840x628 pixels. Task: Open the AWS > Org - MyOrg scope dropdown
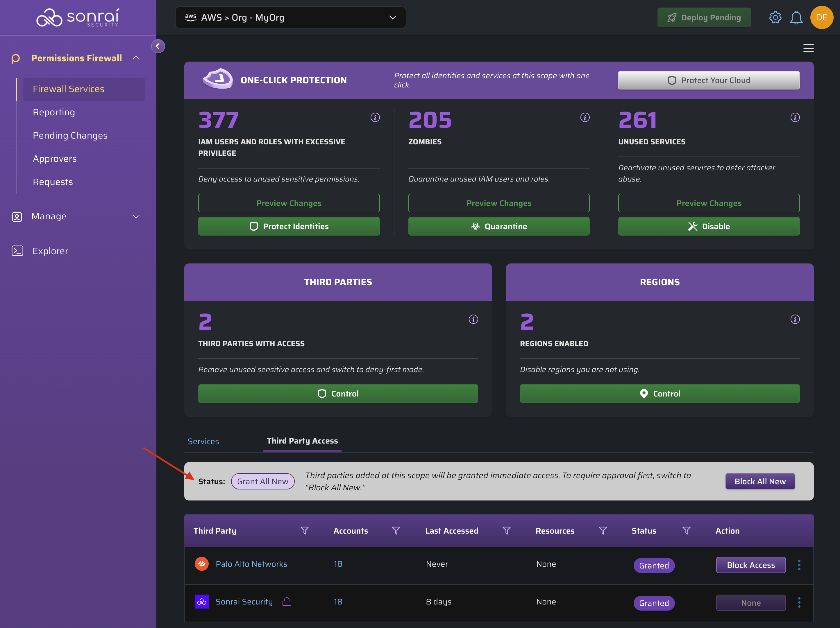pos(290,17)
